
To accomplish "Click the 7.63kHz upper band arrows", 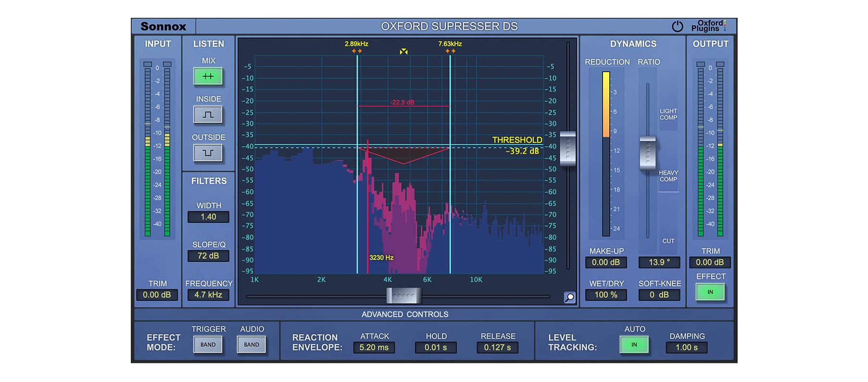I will tap(450, 51).
